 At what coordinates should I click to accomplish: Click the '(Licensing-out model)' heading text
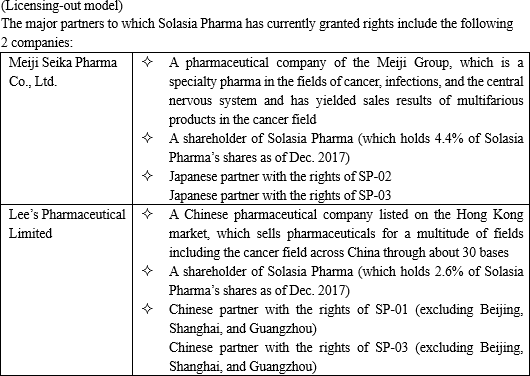[x=62, y=5]
